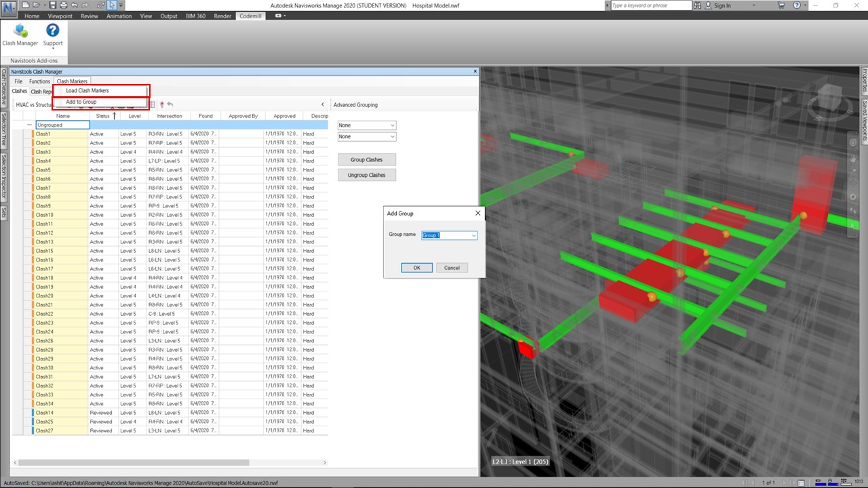Click the clash marker pin icon in toolbar
The width and height of the screenshot is (868, 488).
(161, 104)
